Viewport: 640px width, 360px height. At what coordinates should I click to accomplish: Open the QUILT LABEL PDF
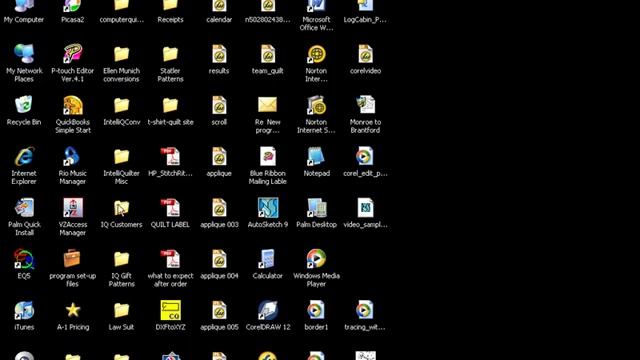171,208
